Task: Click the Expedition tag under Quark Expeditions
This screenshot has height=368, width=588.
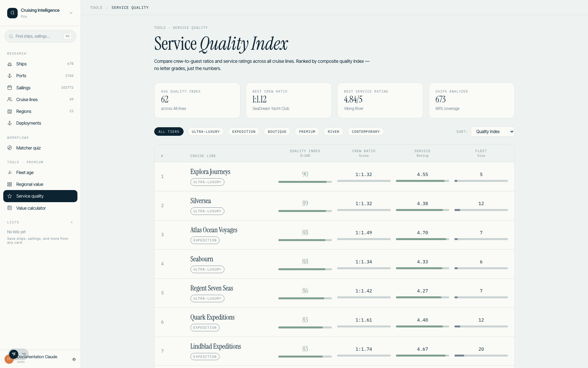Action: click(205, 328)
